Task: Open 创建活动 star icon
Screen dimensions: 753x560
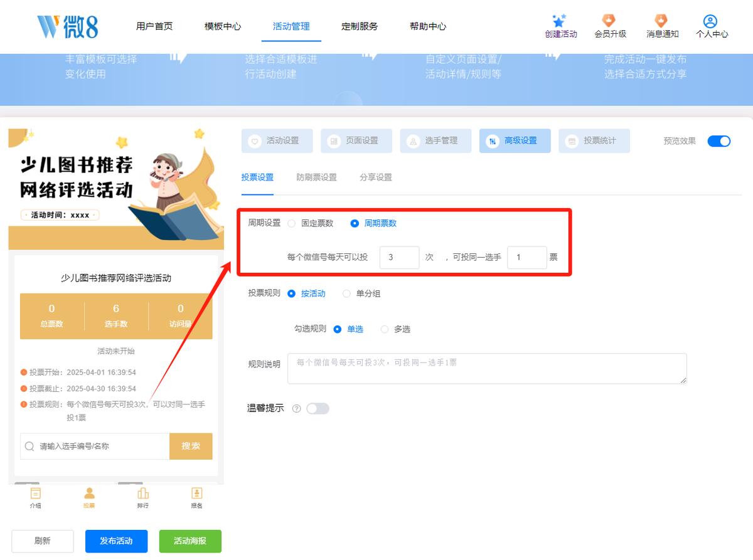Action: click(560, 21)
